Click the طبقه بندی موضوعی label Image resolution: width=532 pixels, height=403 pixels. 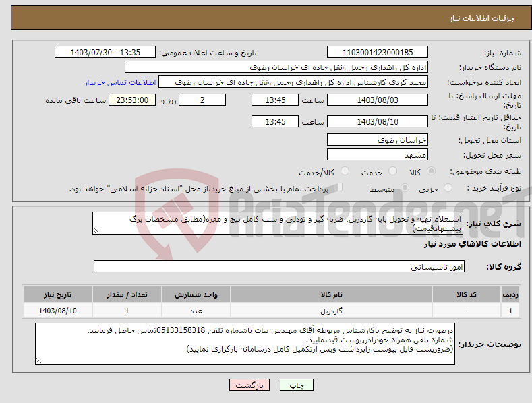pos(485,172)
